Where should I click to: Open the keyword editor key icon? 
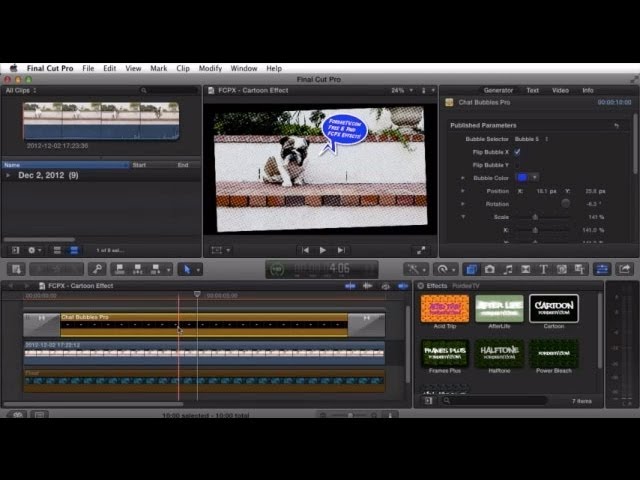pyautogui.click(x=97, y=269)
